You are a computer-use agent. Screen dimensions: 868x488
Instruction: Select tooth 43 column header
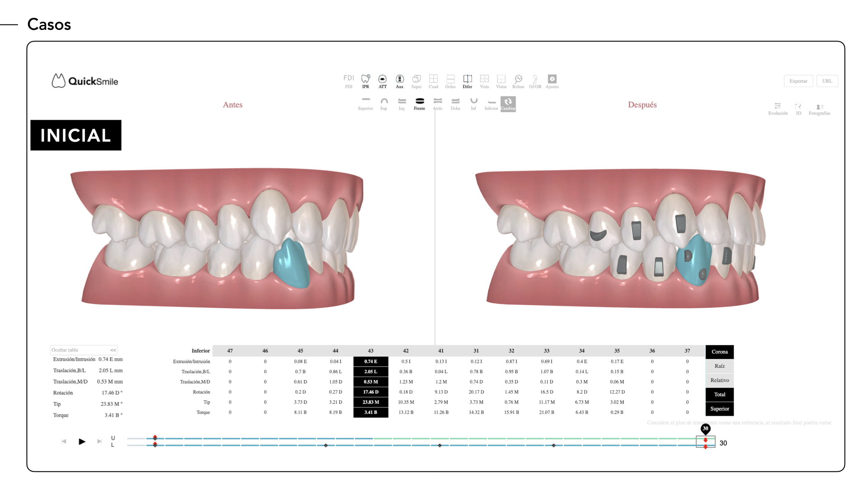point(371,351)
